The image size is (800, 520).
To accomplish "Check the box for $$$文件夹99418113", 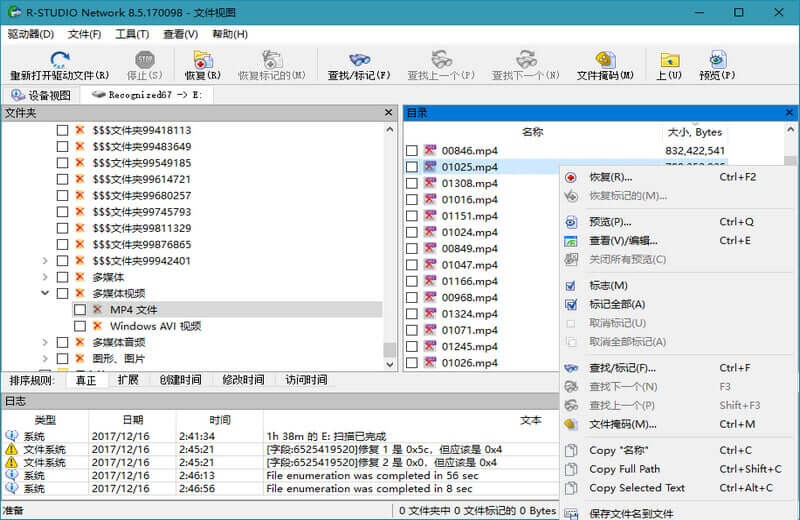I will tap(62, 130).
